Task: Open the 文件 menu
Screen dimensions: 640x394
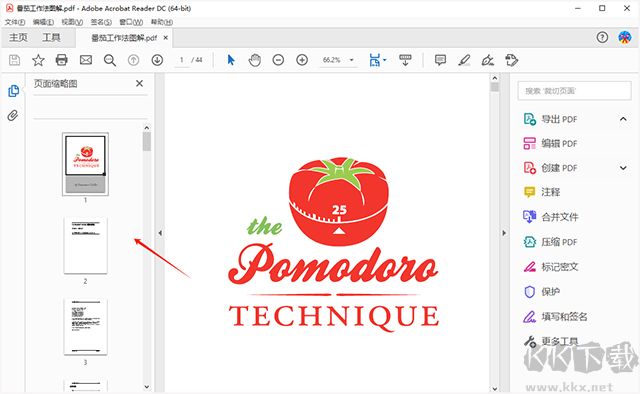Action: 15,22
